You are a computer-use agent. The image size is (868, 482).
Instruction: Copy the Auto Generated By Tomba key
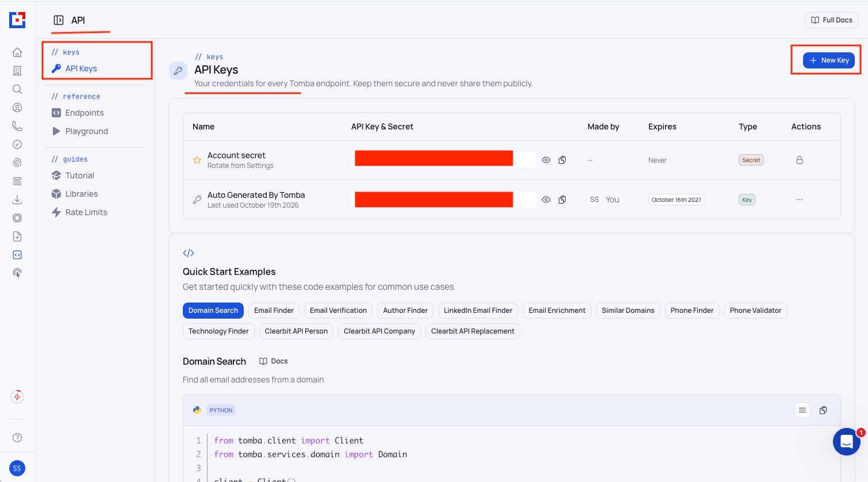click(562, 200)
